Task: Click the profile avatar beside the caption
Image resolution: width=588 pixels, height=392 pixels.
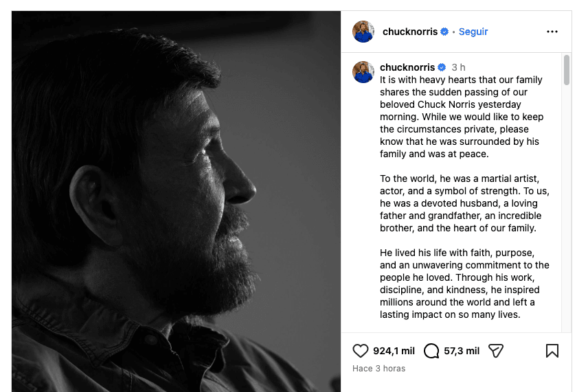Action: tap(363, 71)
